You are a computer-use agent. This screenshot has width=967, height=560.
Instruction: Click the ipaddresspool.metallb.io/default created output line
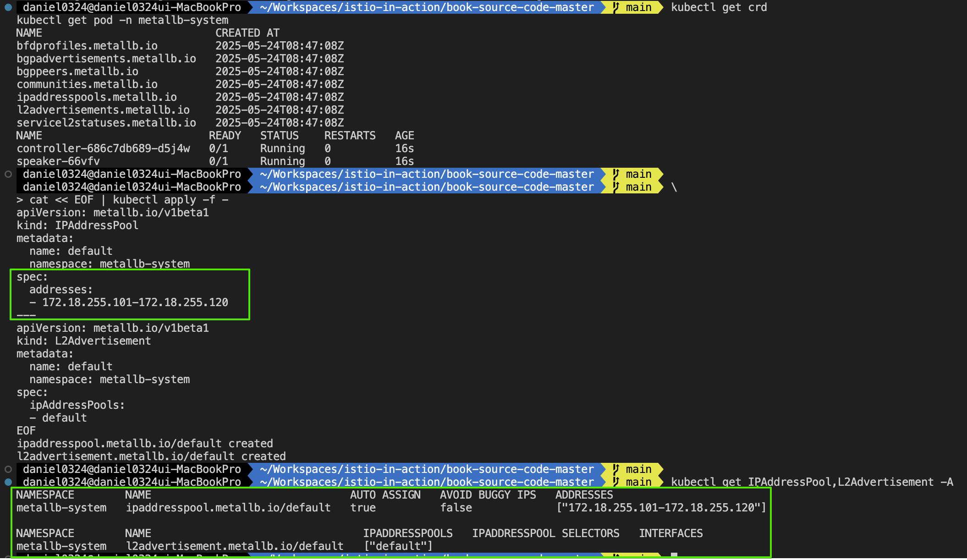click(x=145, y=444)
